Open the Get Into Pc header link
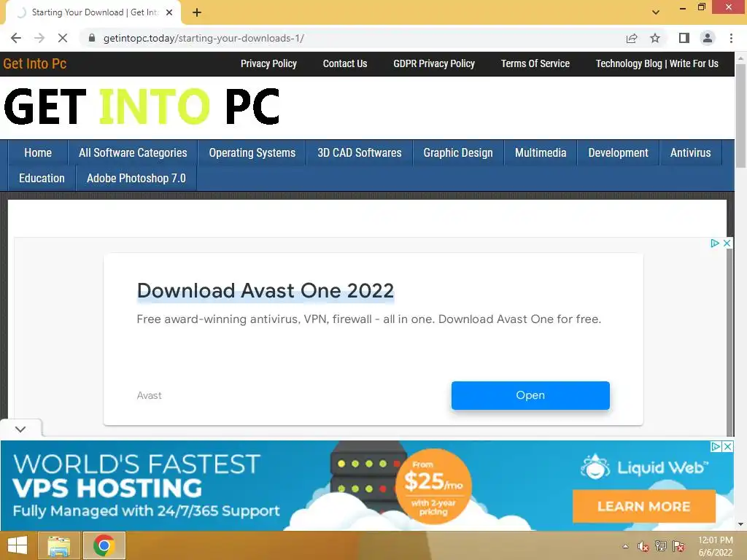Viewport: 747px width, 560px height. 35,64
